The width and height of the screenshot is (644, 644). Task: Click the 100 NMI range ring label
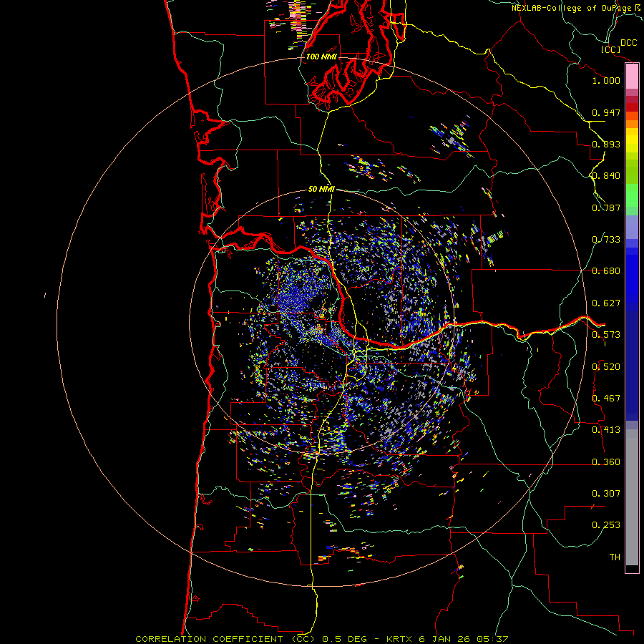pyautogui.click(x=321, y=57)
